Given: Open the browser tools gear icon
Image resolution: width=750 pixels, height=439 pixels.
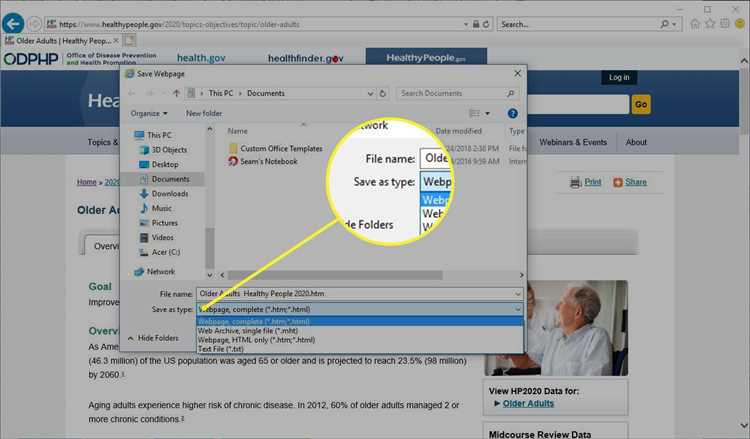Looking at the screenshot, I should [725, 24].
